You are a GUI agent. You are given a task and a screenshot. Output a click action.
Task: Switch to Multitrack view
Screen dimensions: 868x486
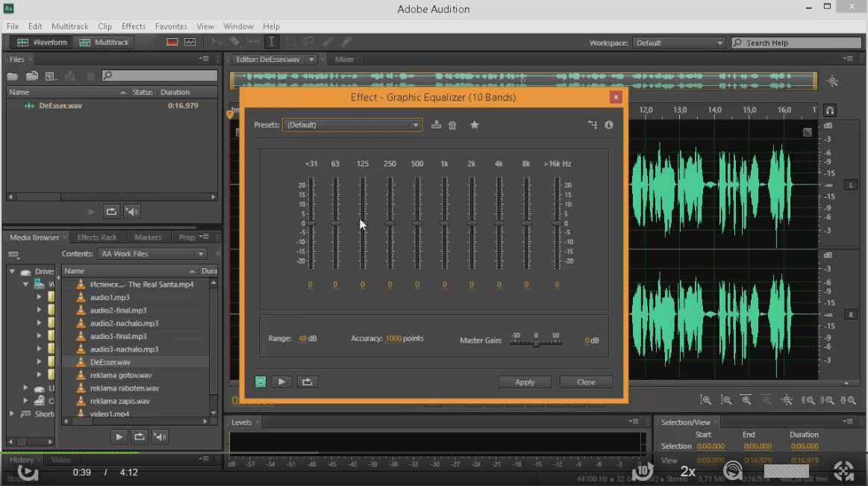click(x=104, y=42)
